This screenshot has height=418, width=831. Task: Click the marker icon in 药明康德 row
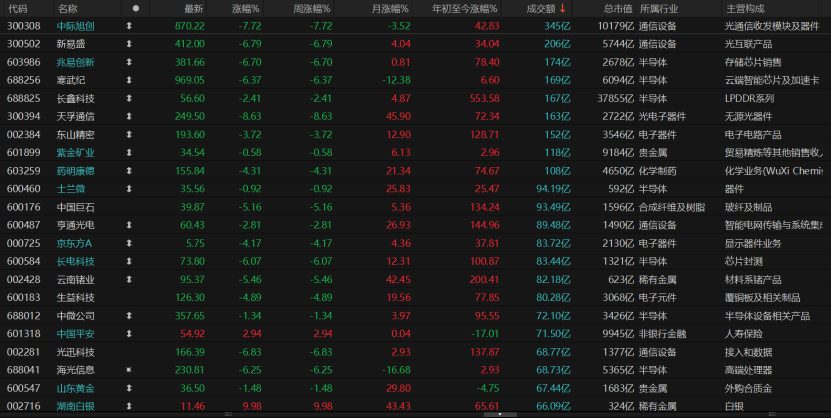(129, 171)
